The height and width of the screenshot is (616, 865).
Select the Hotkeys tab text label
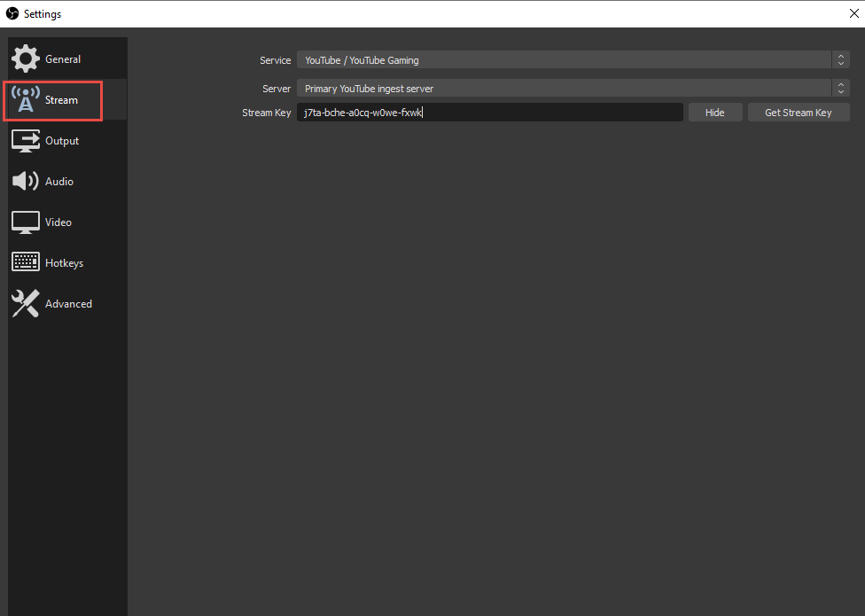[x=64, y=263]
